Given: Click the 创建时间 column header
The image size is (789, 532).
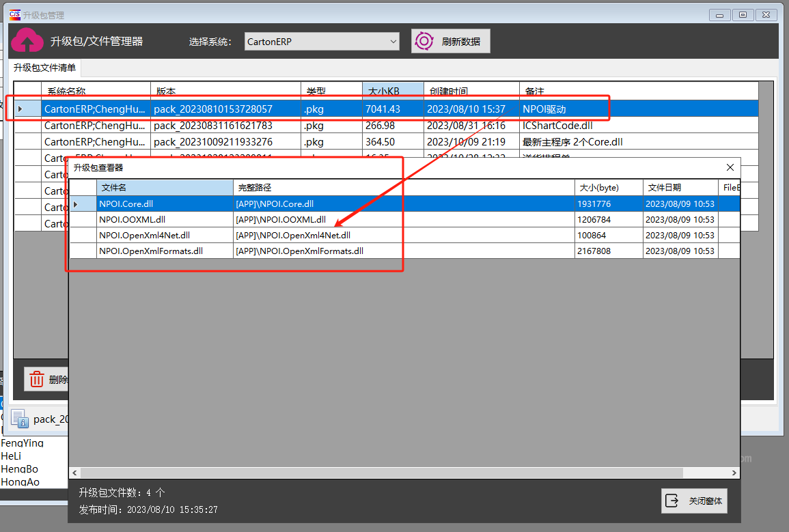Looking at the screenshot, I should 471,91.
